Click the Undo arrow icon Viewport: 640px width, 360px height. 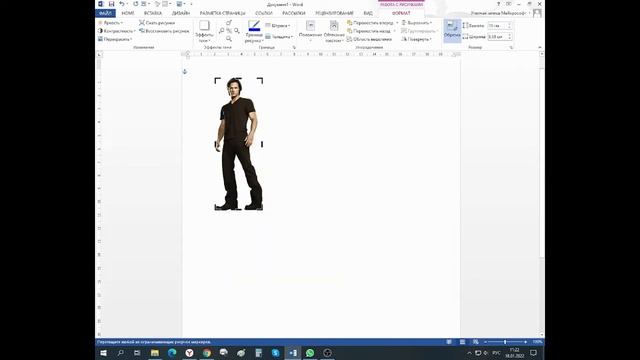click(122, 4)
